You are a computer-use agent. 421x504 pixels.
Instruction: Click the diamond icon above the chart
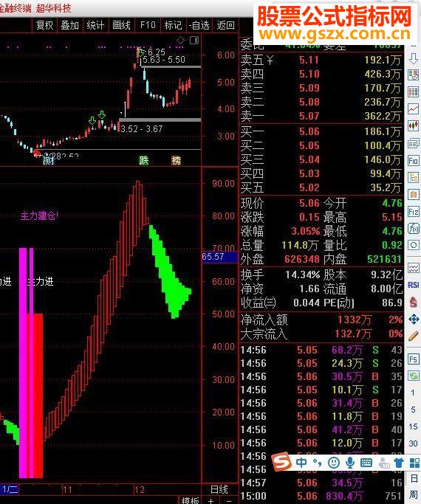pos(180,40)
